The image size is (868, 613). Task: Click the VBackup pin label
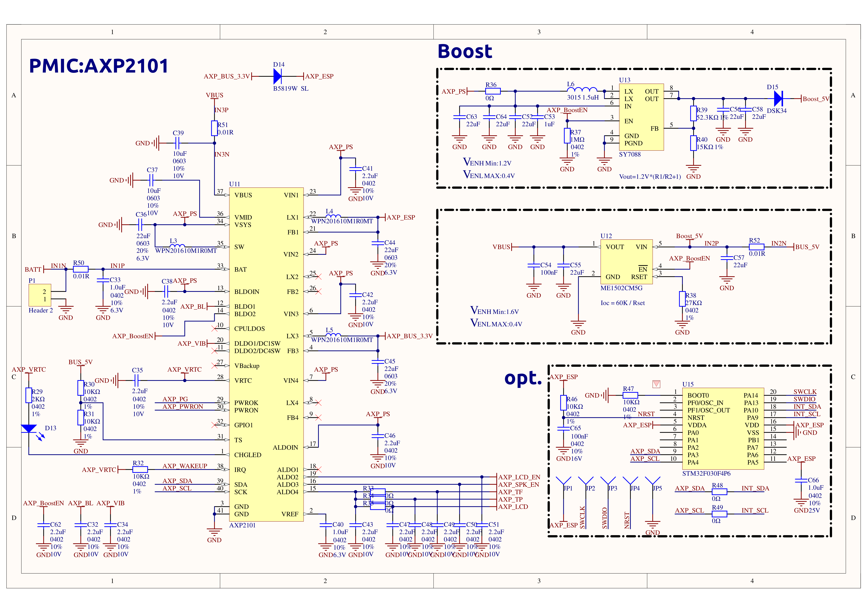(247, 366)
